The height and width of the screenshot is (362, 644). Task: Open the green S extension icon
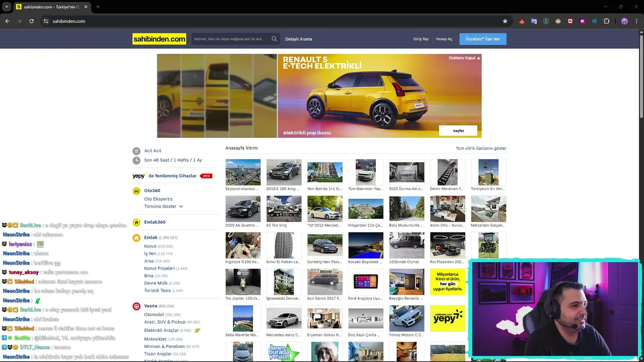[x=546, y=21]
